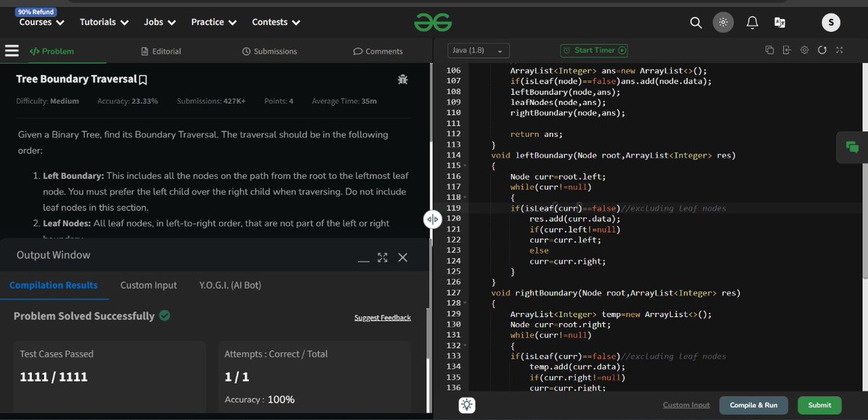The height and width of the screenshot is (420, 868).
Task: Toggle the light/dark theme button
Action: pos(722,22)
